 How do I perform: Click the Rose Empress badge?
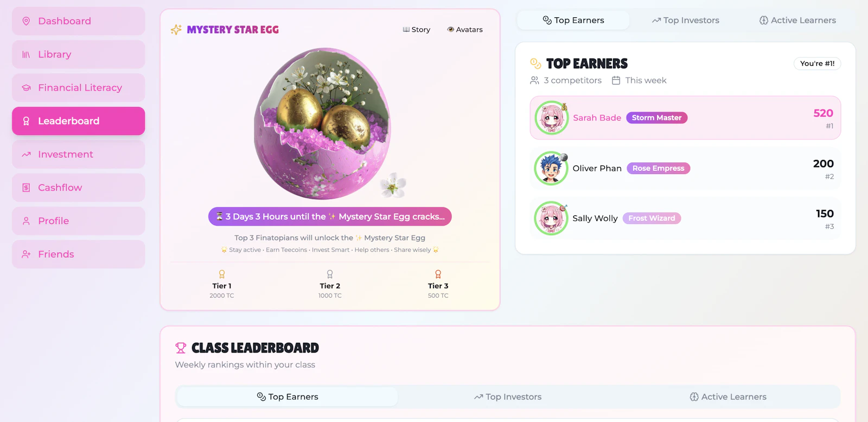(658, 168)
